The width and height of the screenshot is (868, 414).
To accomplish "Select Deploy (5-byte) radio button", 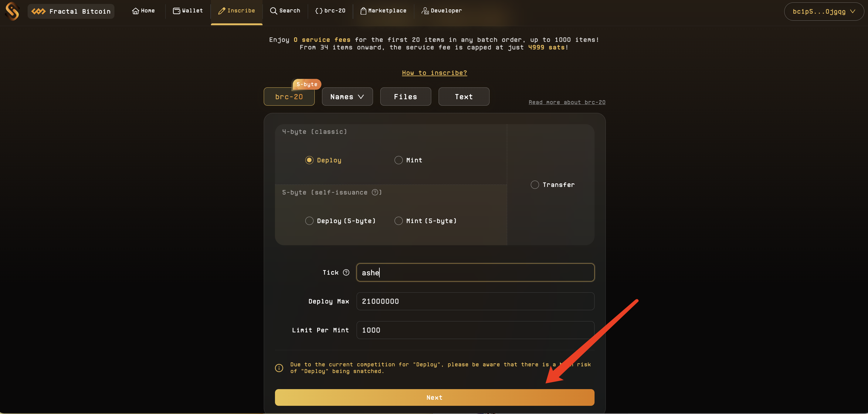I will click(309, 221).
